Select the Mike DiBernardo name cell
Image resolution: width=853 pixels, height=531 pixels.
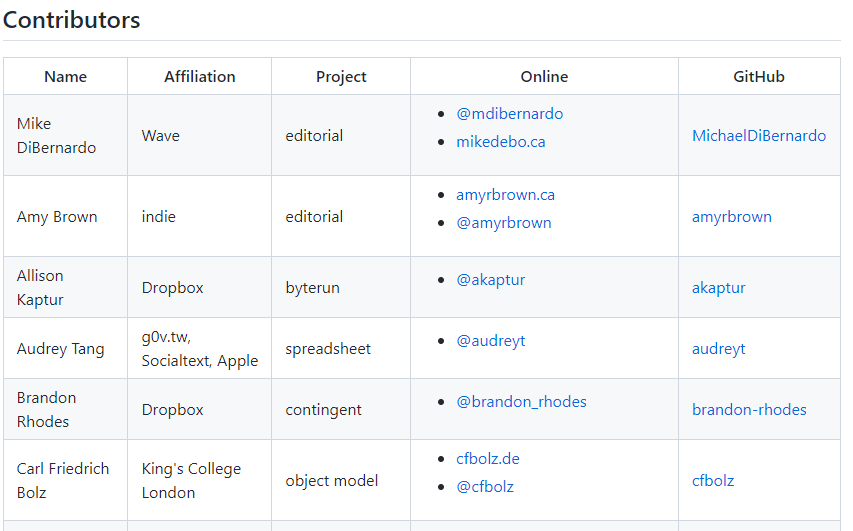tap(65, 135)
